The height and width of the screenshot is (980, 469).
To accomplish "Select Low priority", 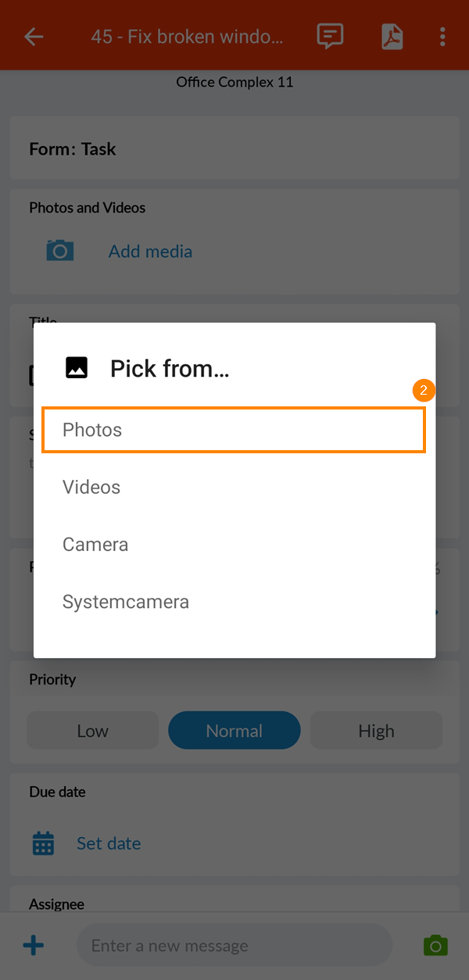I will click(91, 730).
